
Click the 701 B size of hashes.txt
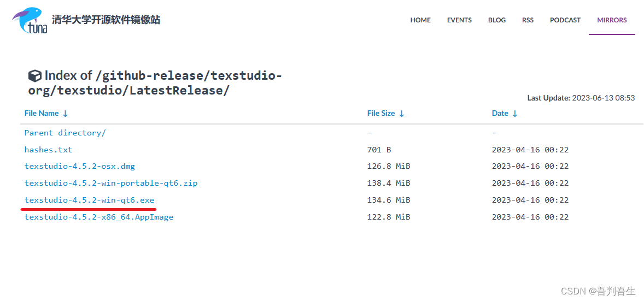[x=379, y=150]
